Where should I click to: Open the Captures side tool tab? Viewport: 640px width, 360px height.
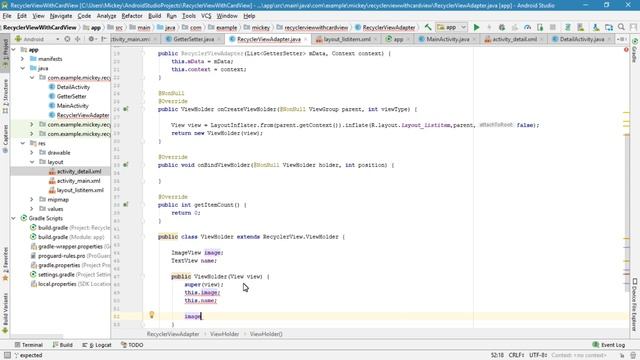click(x=5, y=139)
